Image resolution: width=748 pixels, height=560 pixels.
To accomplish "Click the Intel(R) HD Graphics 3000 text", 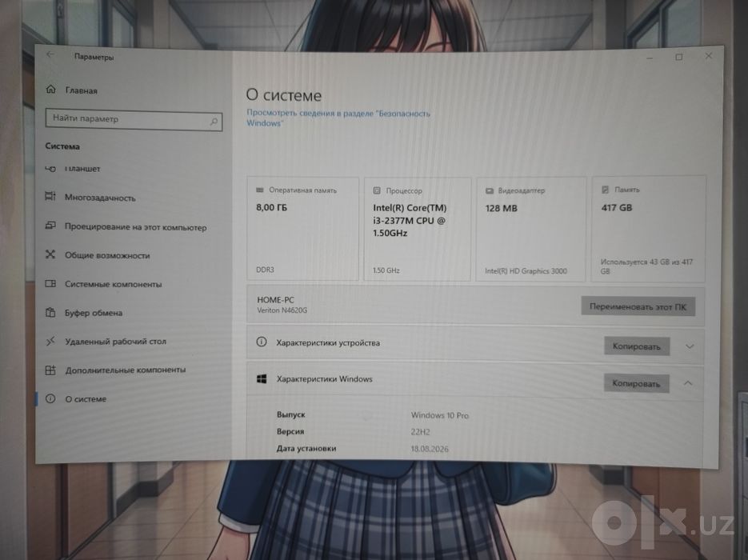I will [x=526, y=271].
